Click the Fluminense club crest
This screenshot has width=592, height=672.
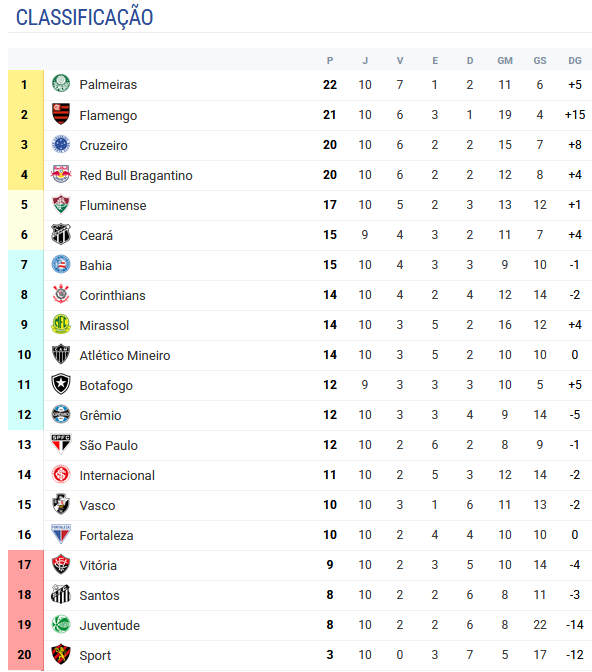tap(61, 204)
